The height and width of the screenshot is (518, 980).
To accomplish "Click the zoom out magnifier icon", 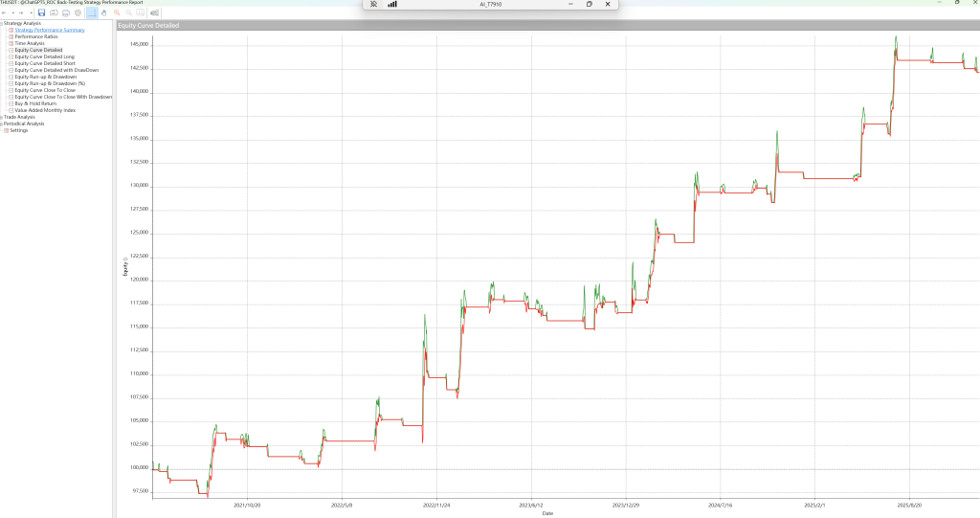I will (x=128, y=12).
